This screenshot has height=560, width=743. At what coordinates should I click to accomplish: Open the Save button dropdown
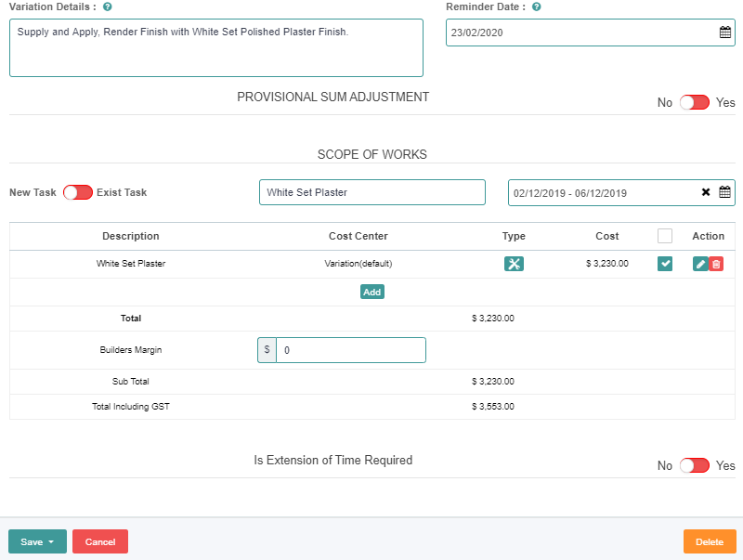tap(49, 541)
